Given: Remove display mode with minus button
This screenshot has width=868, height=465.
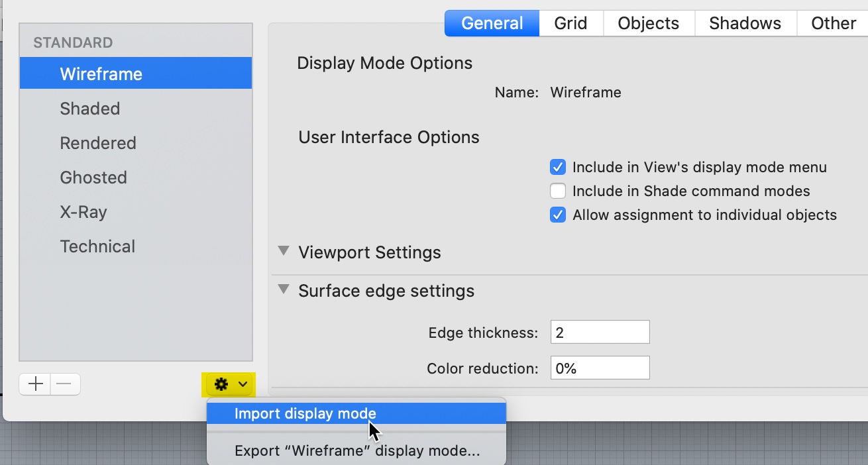Looking at the screenshot, I should [x=65, y=384].
